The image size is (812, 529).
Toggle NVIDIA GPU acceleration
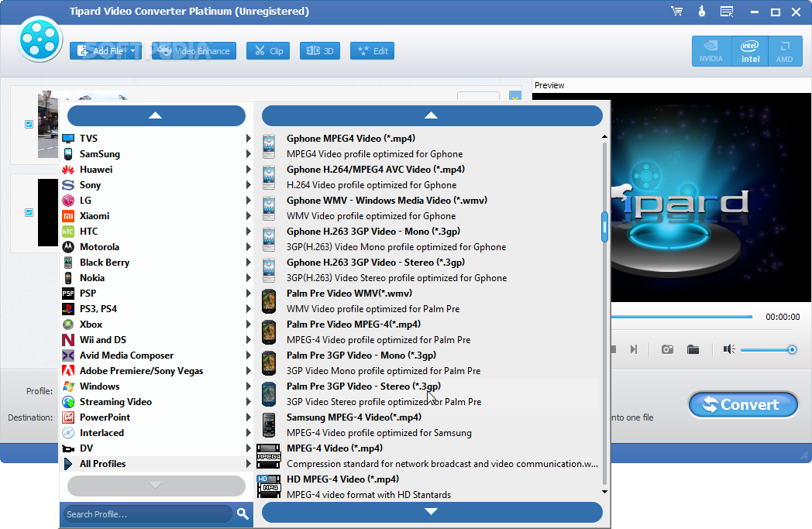pos(711,50)
